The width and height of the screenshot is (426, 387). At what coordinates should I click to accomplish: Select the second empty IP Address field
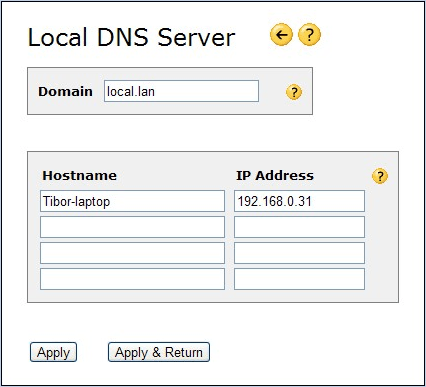(299, 253)
